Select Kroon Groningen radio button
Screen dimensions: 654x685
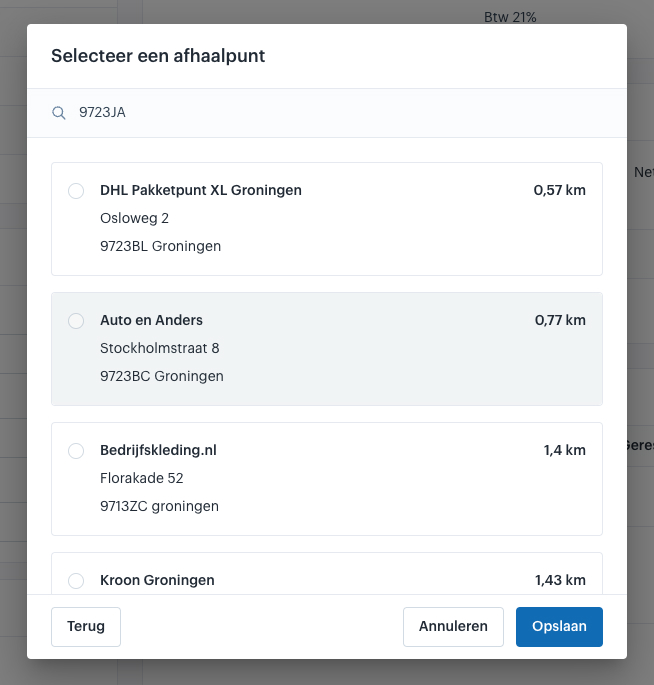coord(76,581)
